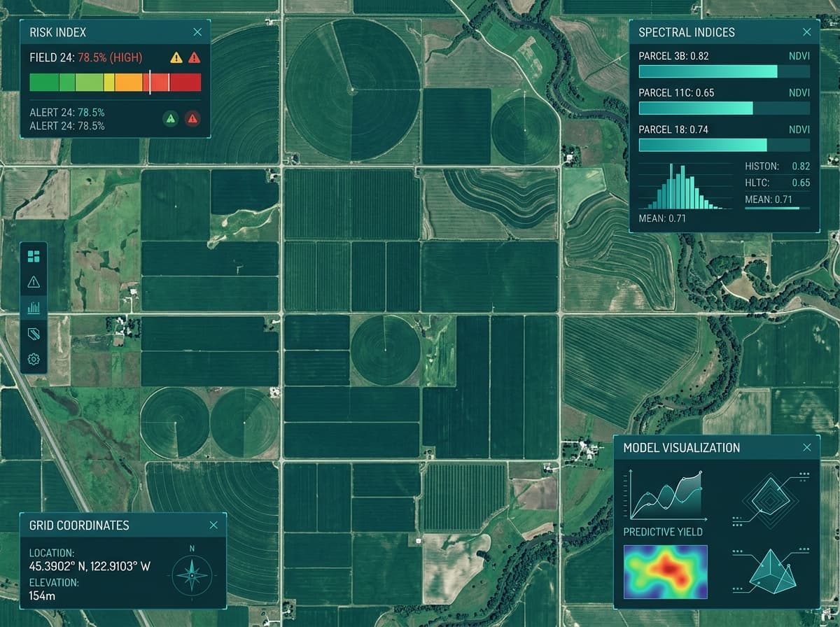Click the small MEAN 0.71 progress bar

[777, 208]
